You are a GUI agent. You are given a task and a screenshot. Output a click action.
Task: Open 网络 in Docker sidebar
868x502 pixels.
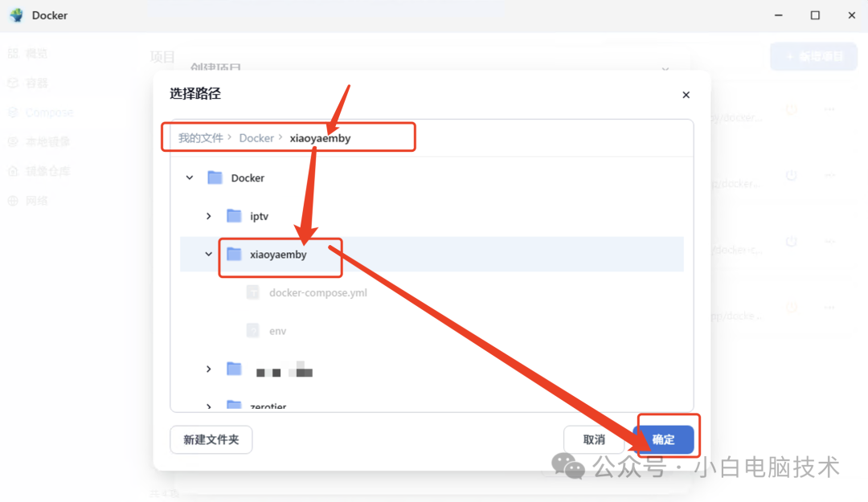click(36, 200)
